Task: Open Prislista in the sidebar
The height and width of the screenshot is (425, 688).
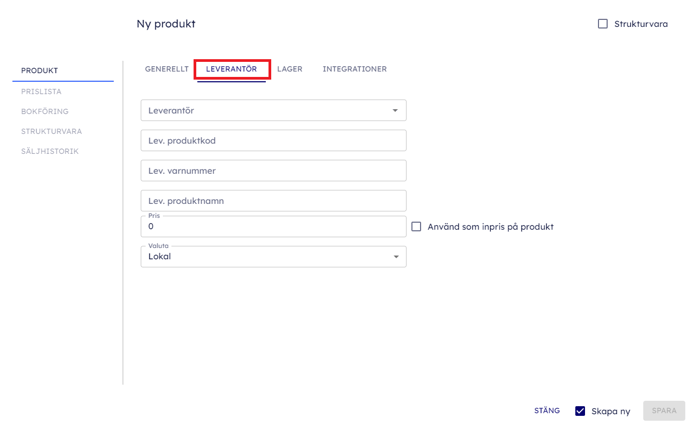Action: [41, 91]
